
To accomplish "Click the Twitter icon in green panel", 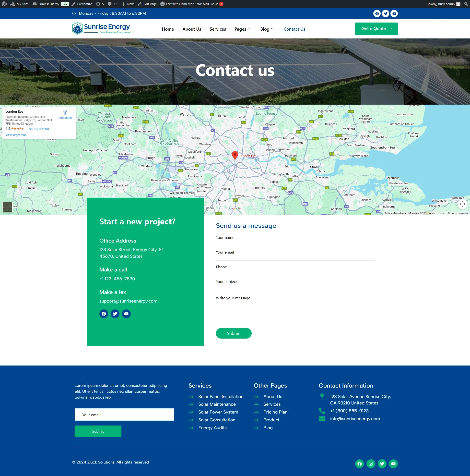I will coord(115,314).
